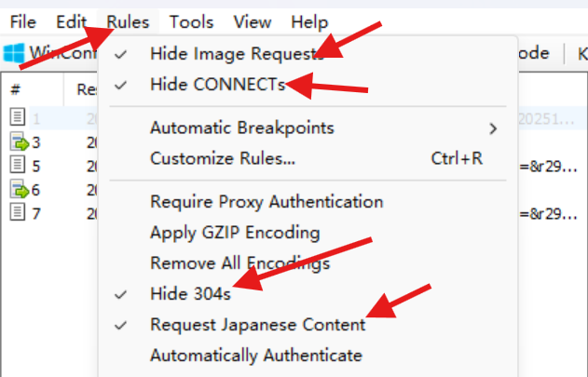
Task: Open the View menu
Action: pos(252,21)
